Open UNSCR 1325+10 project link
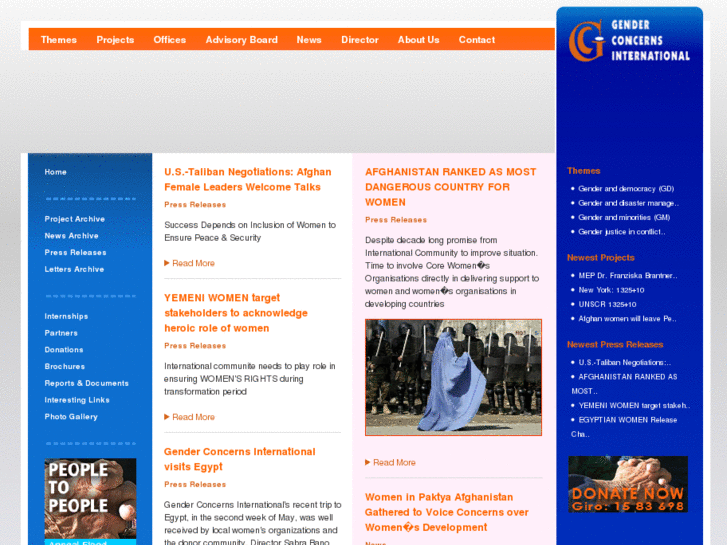The width and height of the screenshot is (727, 545). tap(607, 304)
